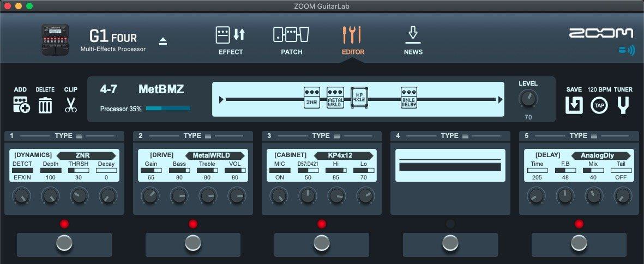Toggle footswitch under MetalWRLD slot 2
Viewport: 644px width, 264px height.
coord(193,243)
